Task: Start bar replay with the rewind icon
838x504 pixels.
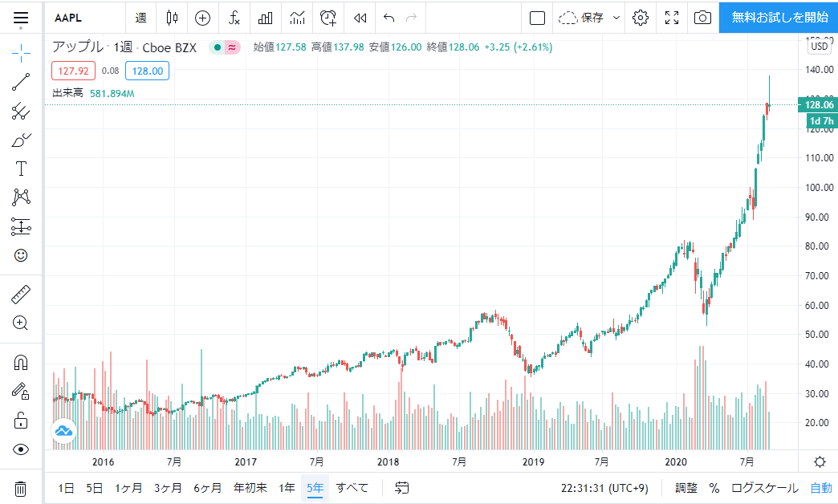Action: [x=360, y=18]
